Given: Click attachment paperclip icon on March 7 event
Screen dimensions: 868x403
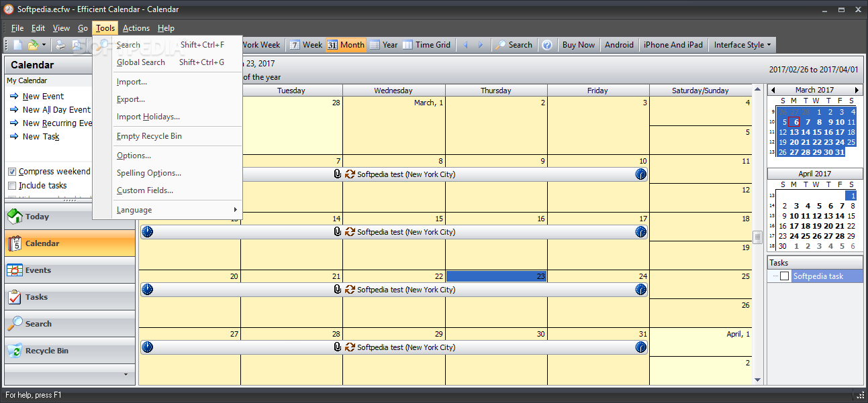Looking at the screenshot, I should point(338,174).
